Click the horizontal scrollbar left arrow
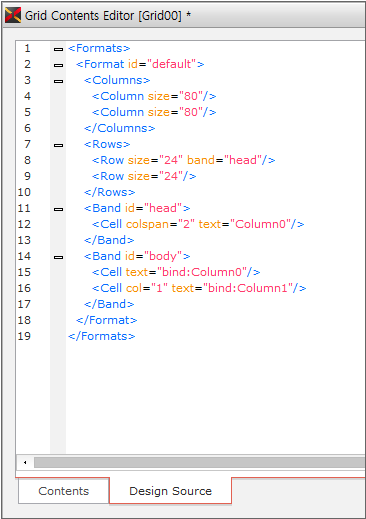366x519 pixels. coord(25,462)
